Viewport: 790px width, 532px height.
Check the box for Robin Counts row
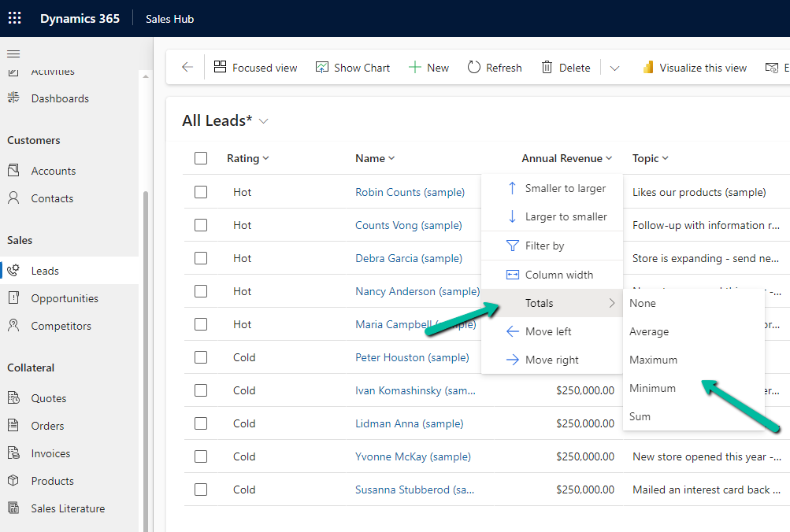pyautogui.click(x=201, y=192)
